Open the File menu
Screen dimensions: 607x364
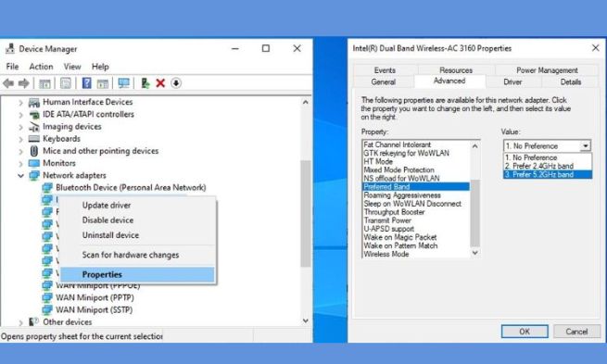click(x=12, y=67)
